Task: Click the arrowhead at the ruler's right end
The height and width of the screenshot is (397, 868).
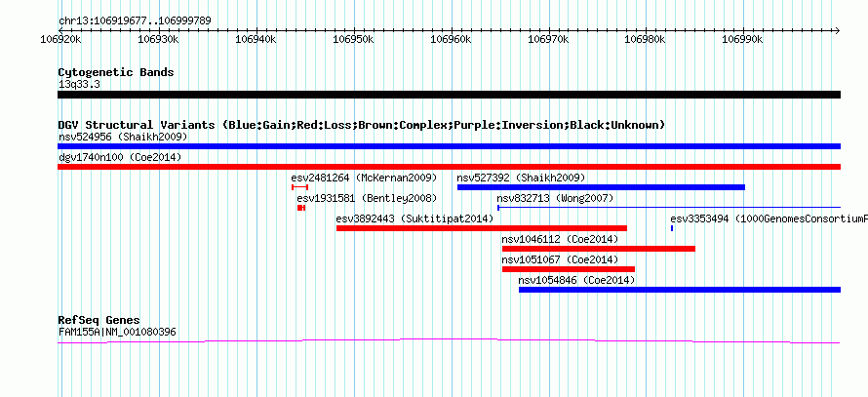Action: coord(838,30)
